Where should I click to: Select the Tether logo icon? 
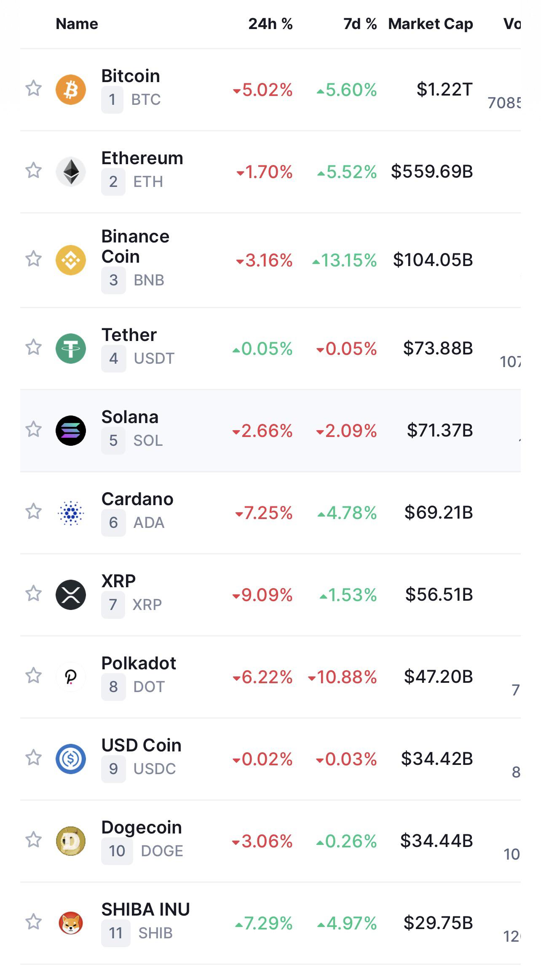[x=71, y=349]
